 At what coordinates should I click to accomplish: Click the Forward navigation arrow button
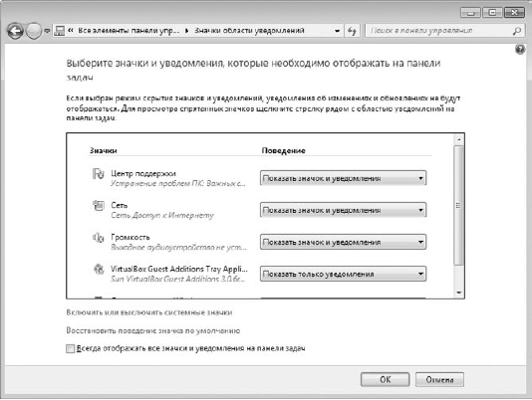(34, 31)
